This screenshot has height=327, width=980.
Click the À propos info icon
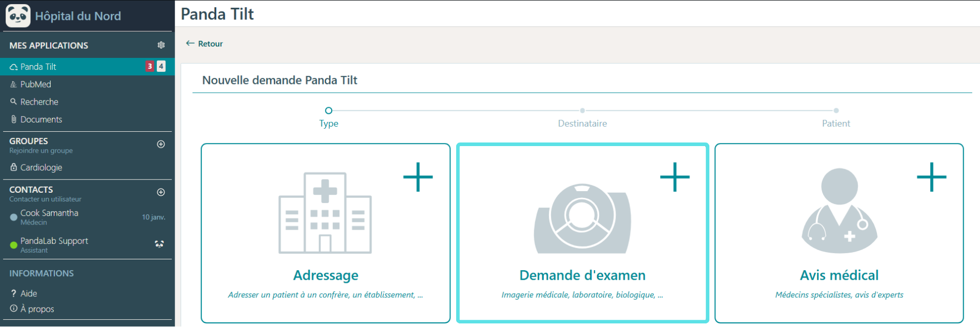(13, 309)
